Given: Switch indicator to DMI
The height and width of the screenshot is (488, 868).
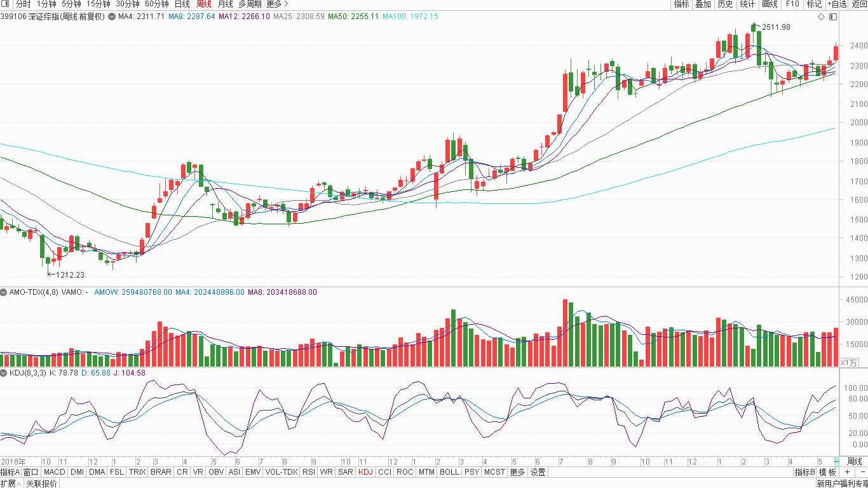Looking at the screenshot, I should pyautogui.click(x=77, y=472).
